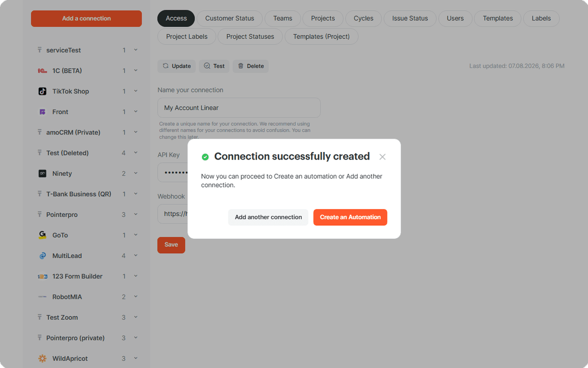Expand the Test Zoom connections list

pyautogui.click(x=136, y=317)
